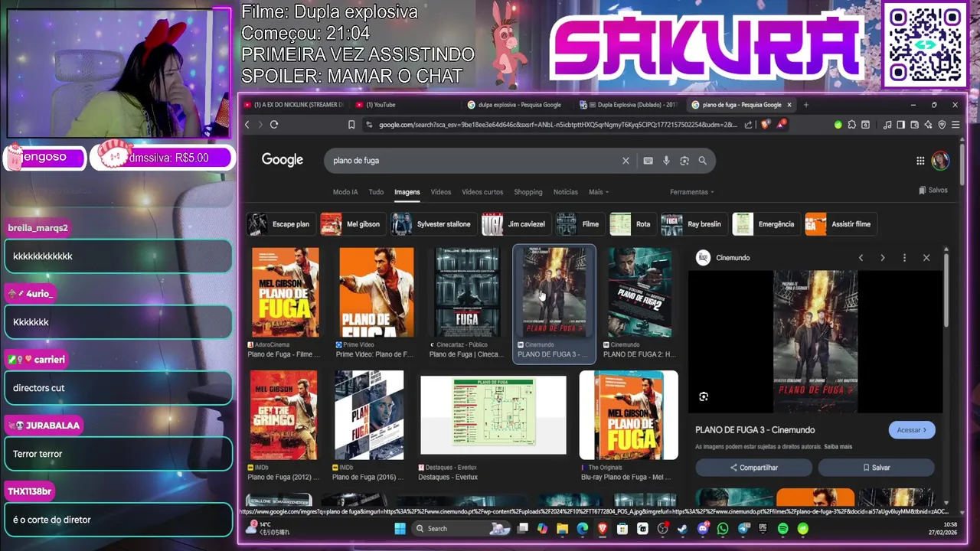Click the preview panel vertical scrollbar
This screenshot has height=551, width=980.
[x=946, y=291]
